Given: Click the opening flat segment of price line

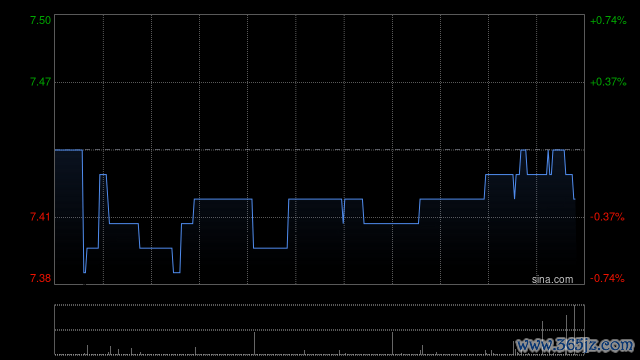Looking at the screenshot, I should 69,150.
